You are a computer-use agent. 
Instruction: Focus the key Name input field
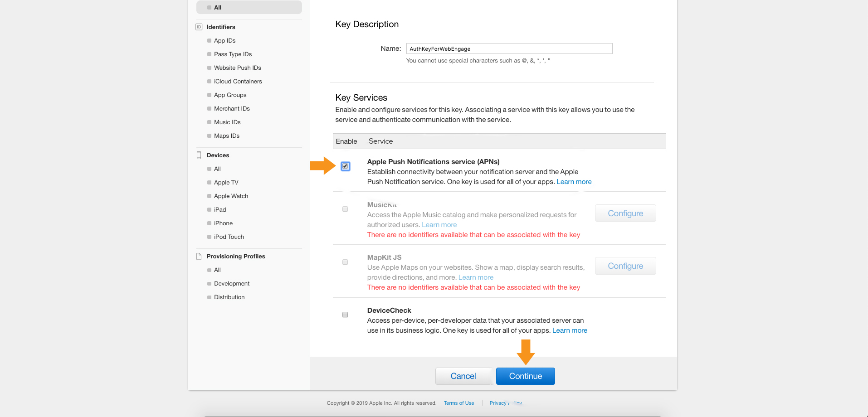[509, 49]
